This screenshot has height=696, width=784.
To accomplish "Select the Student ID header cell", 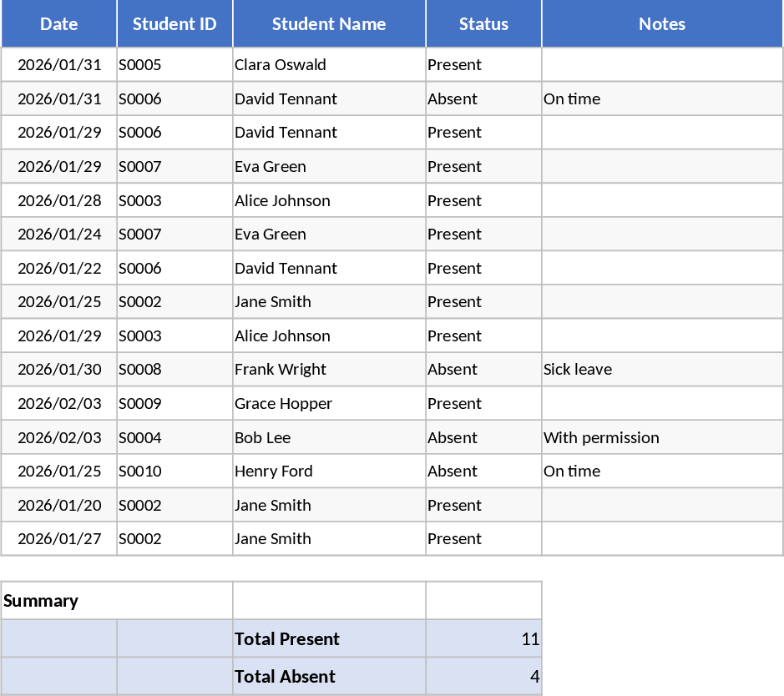I will (x=175, y=23).
